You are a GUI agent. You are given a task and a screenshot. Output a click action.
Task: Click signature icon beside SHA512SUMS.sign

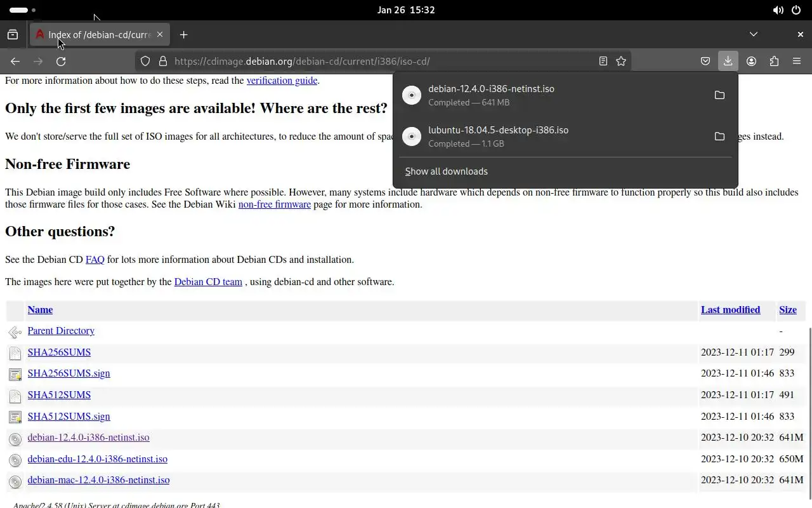(15, 417)
